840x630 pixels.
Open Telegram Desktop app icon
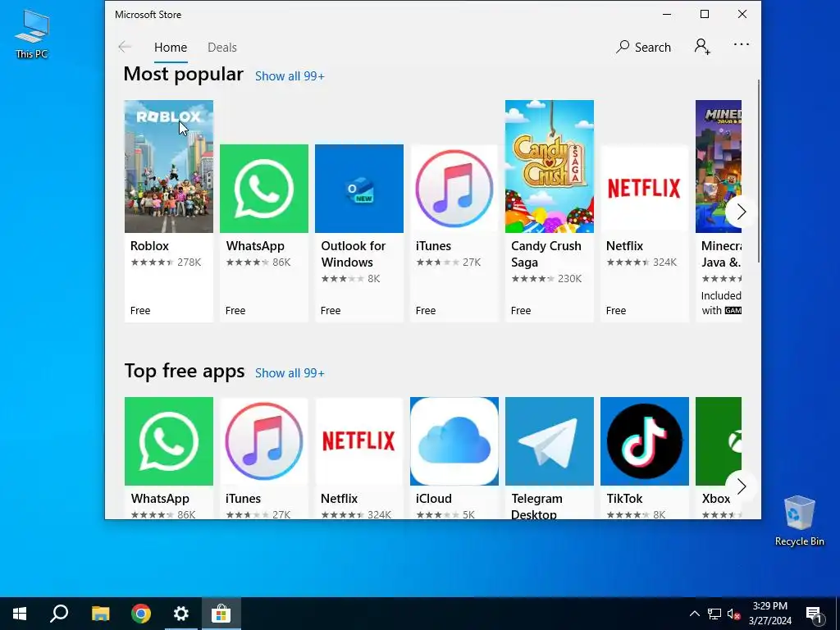(549, 441)
